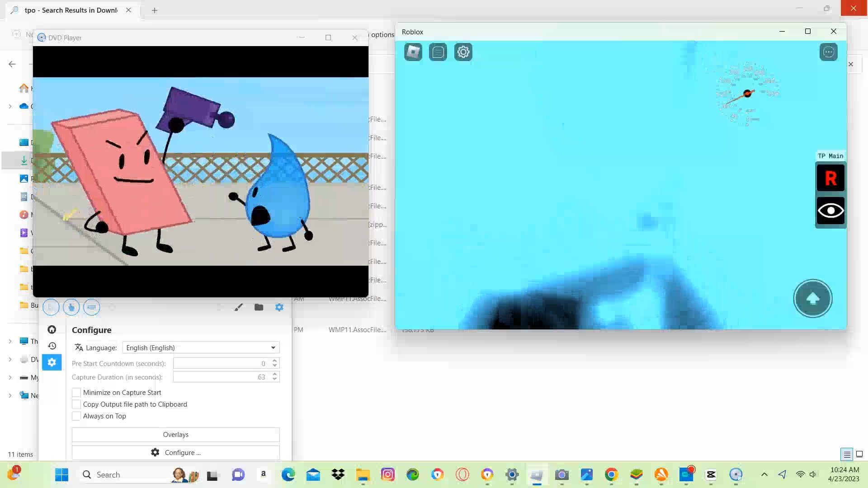Open the brush drawing tool in recorder
This screenshot has width=868, height=488.
click(239, 307)
